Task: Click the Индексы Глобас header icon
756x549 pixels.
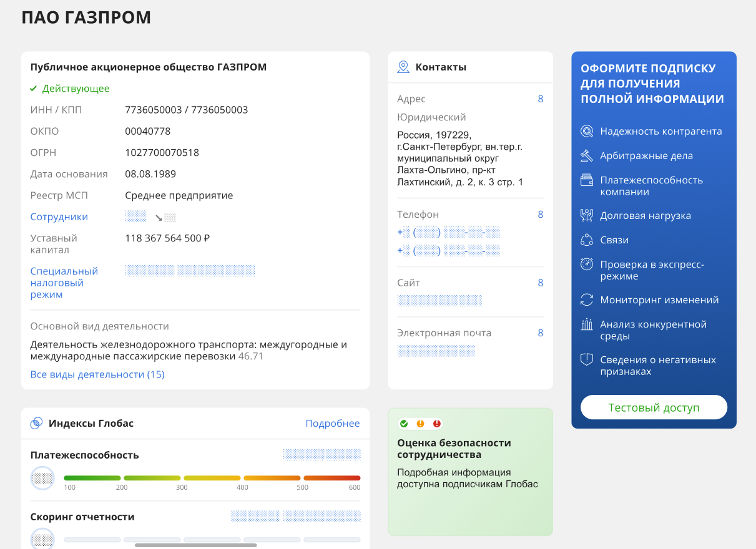Action: (36, 424)
